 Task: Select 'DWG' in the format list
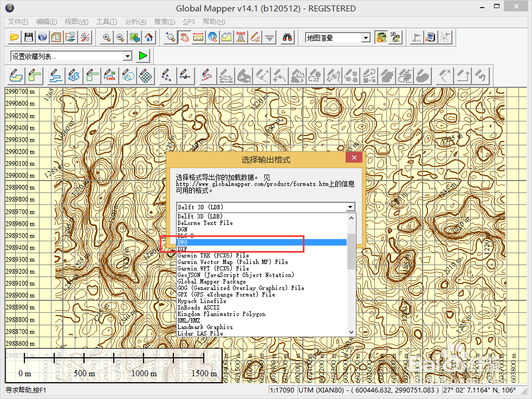tap(262, 242)
